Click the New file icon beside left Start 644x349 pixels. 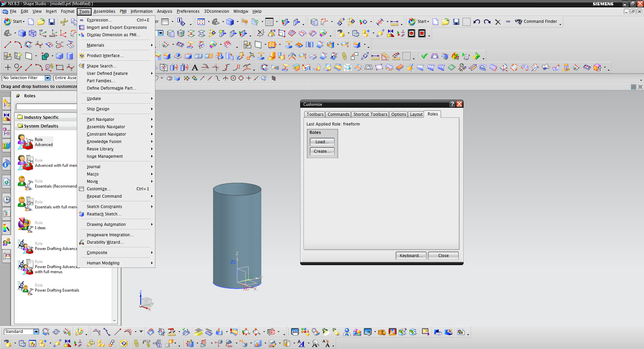tap(31, 22)
